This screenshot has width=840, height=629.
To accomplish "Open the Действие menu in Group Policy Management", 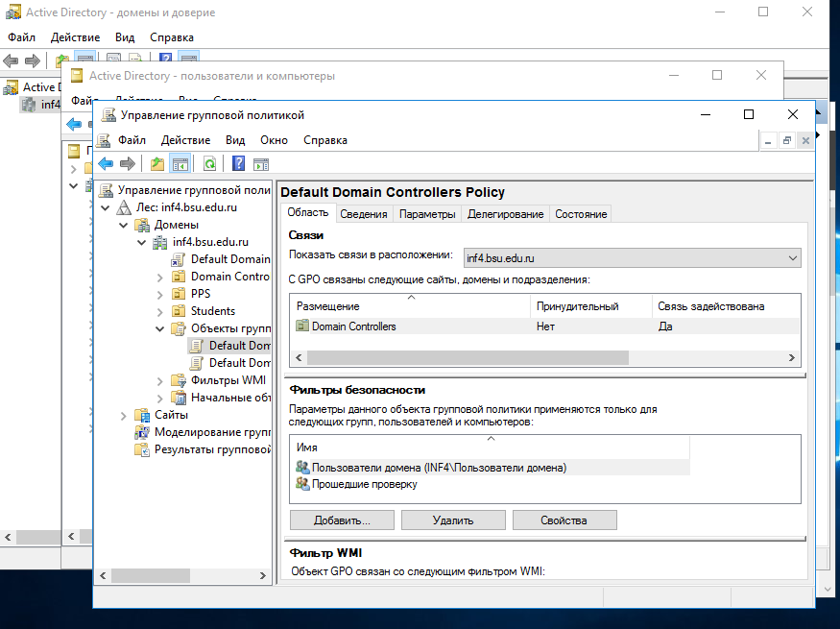I will pos(185,140).
